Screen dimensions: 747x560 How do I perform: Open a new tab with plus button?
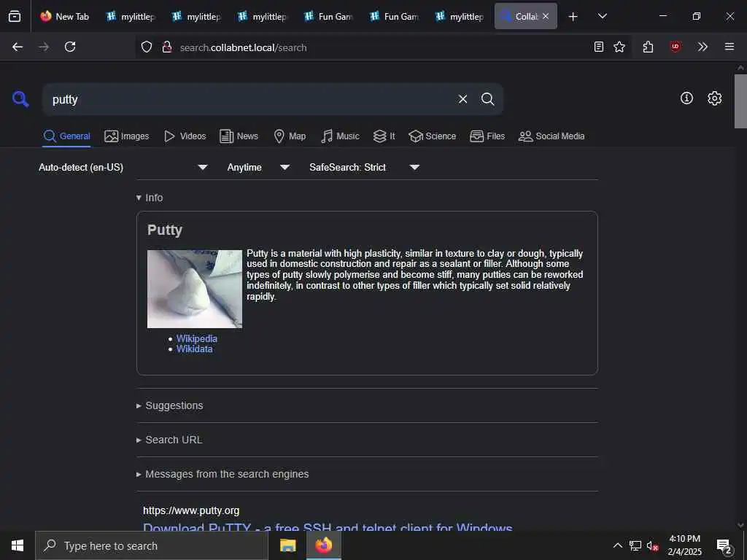click(573, 17)
